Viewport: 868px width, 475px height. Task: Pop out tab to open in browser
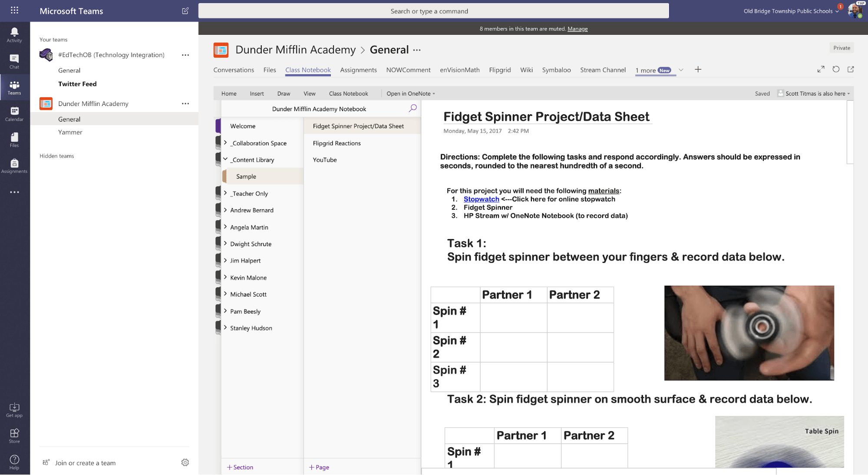click(851, 69)
